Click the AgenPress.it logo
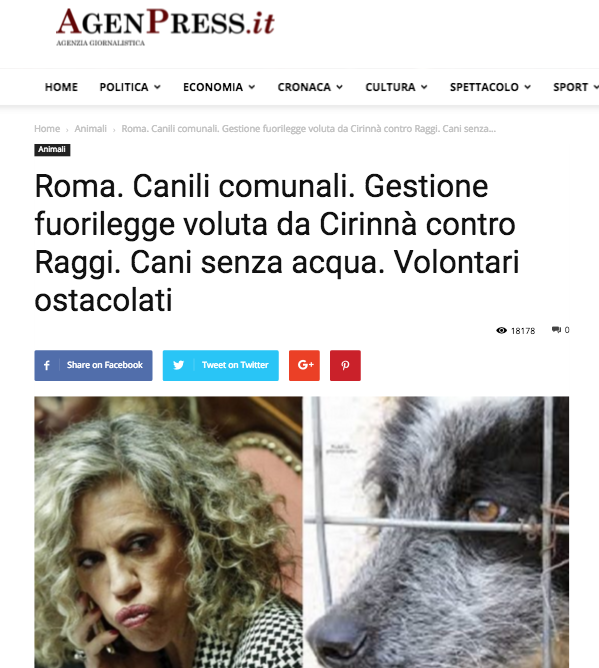This screenshot has width=599, height=668. (x=165, y=26)
